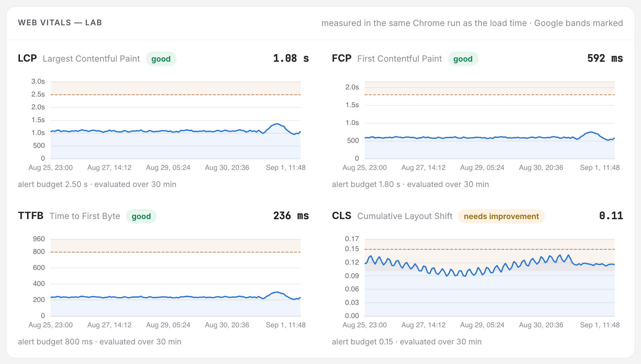Click the 2.5s axis label on LCP chart

[x=38, y=94]
